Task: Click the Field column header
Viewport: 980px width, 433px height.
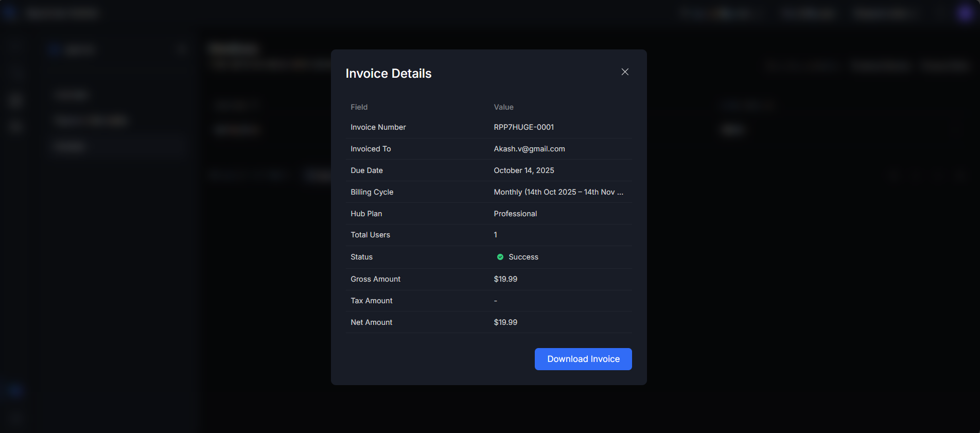Action: pyautogui.click(x=359, y=107)
